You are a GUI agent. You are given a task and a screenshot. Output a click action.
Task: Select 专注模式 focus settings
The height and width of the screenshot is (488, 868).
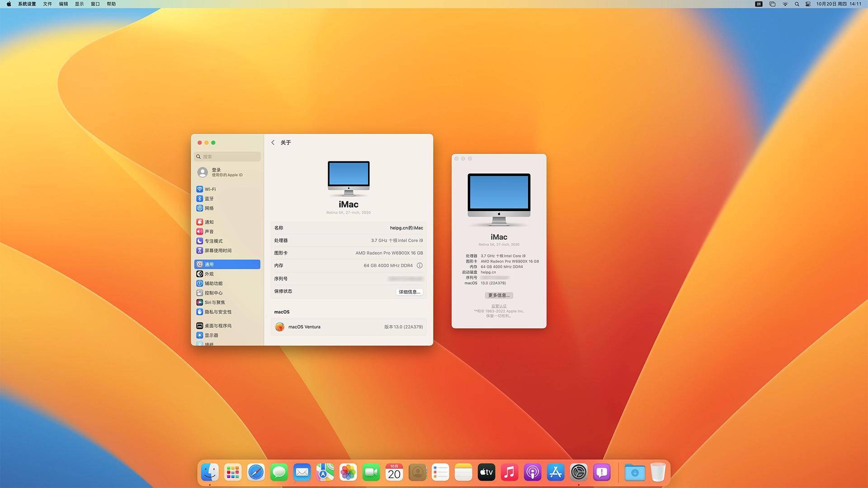[x=227, y=241]
